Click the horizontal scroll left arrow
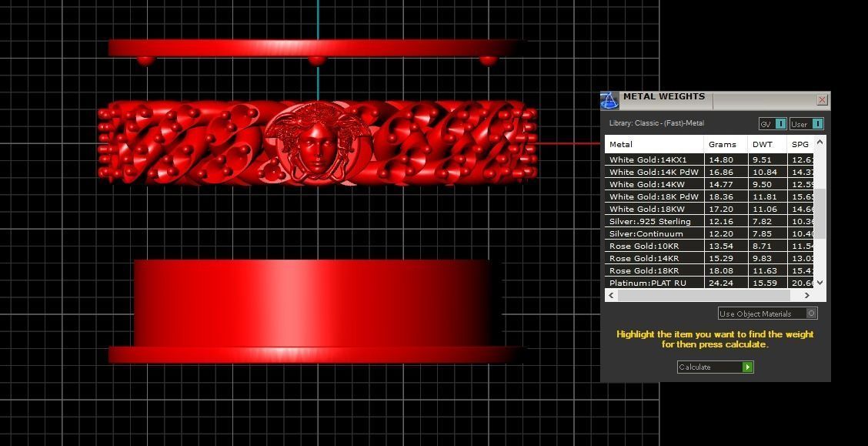868x446 pixels. pyautogui.click(x=611, y=295)
